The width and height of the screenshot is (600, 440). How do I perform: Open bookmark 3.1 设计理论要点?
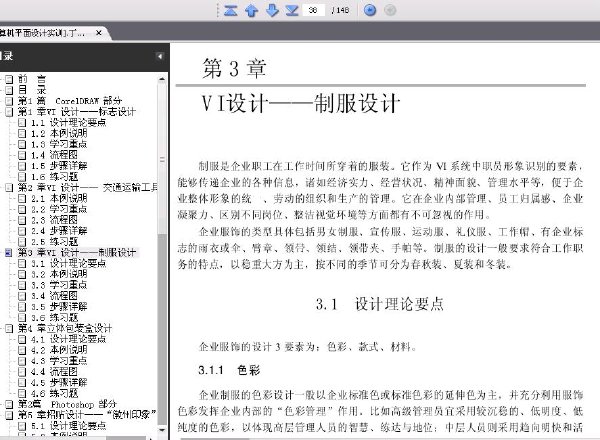tap(68, 263)
